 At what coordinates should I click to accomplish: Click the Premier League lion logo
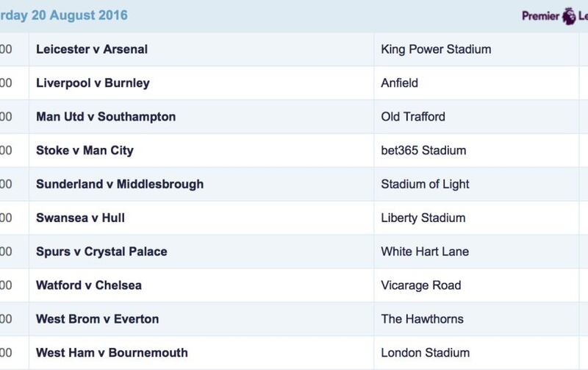coord(568,16)
